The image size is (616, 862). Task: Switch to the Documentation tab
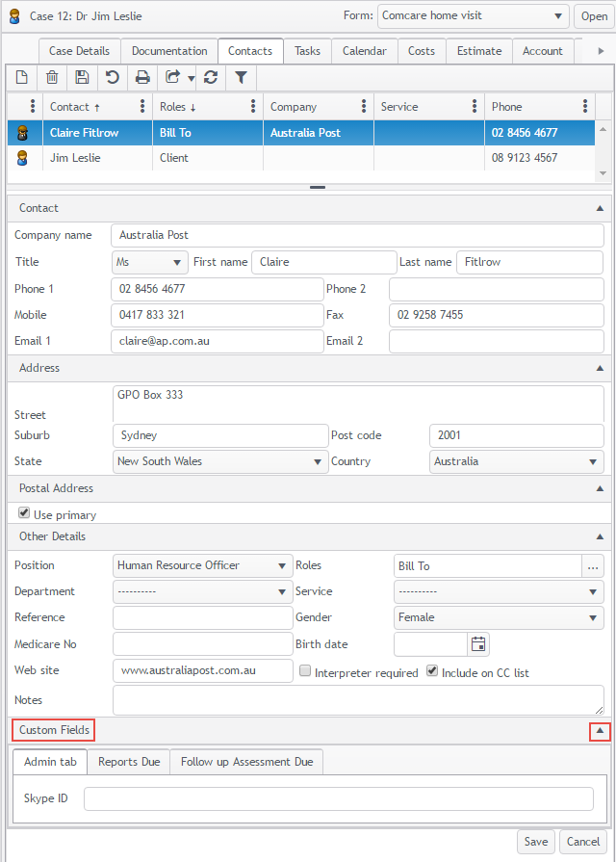click(169, 51)
